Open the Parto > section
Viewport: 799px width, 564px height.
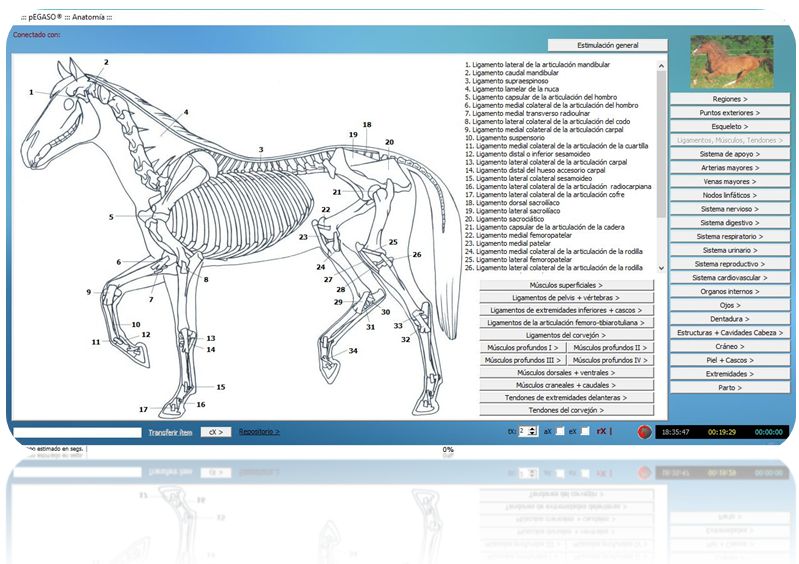(x=730, y=388)
